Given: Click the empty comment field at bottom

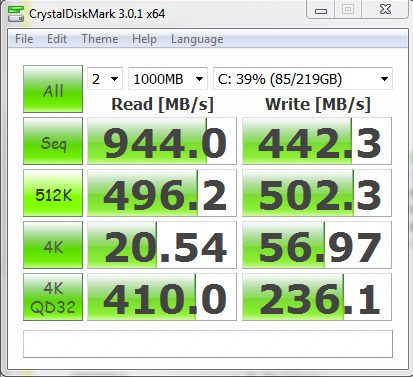Looking at the screenshot, I should pos(208,344).
